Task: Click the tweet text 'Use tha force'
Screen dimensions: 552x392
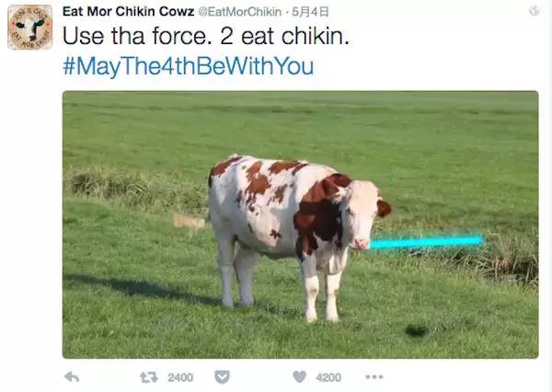Action: 139,36
